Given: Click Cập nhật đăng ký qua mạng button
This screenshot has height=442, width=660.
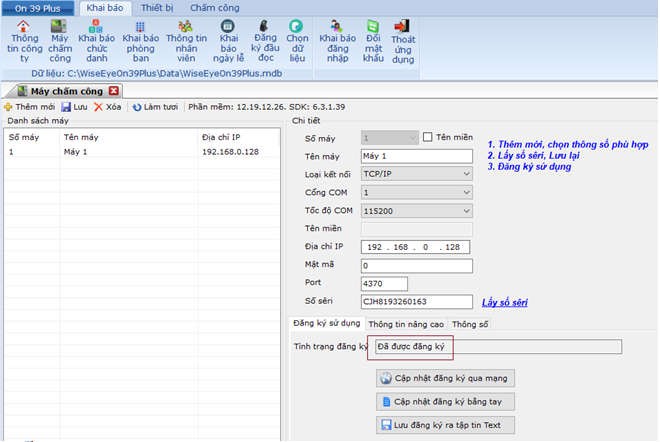Looking at the screenshot, I should pyautogui.click(x=445, y=379).
